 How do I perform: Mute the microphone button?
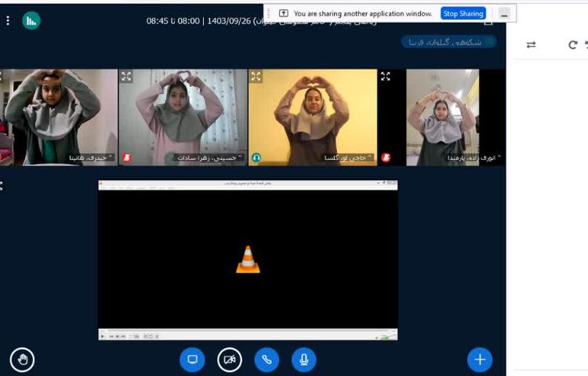[x=304, y=360]
